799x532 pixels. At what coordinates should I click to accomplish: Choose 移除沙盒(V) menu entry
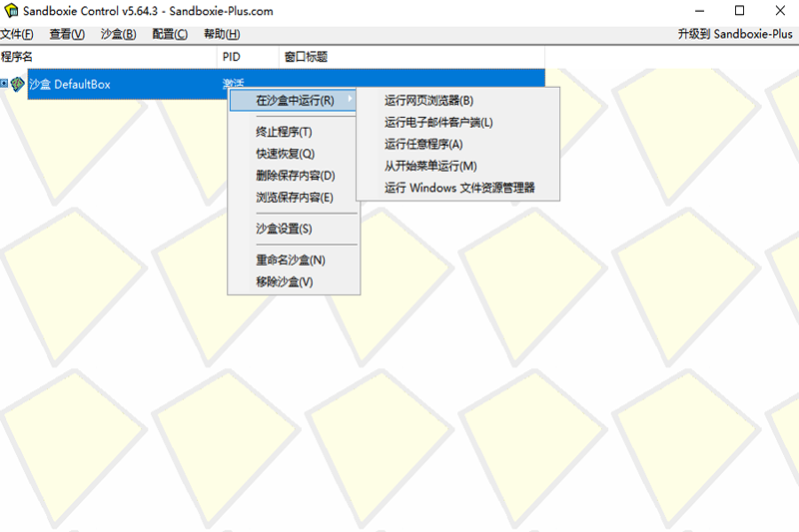coord(294,282)
